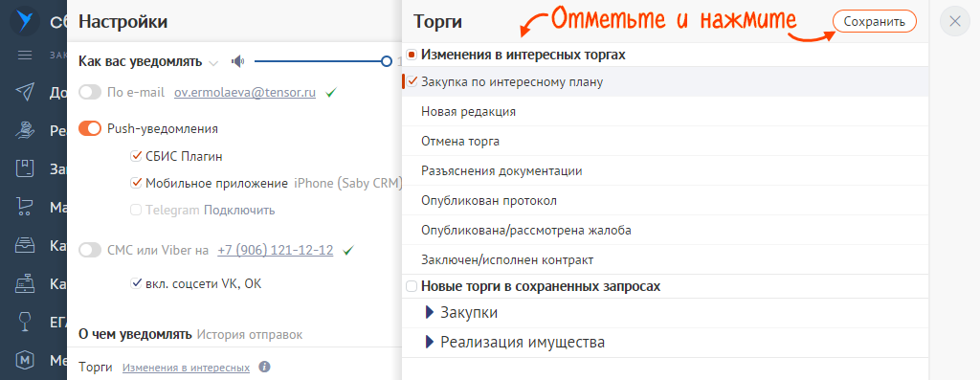The height and width of the screenshot is (380, 980).
Task: Click the Сохранить button
Action: click(875, 21)
